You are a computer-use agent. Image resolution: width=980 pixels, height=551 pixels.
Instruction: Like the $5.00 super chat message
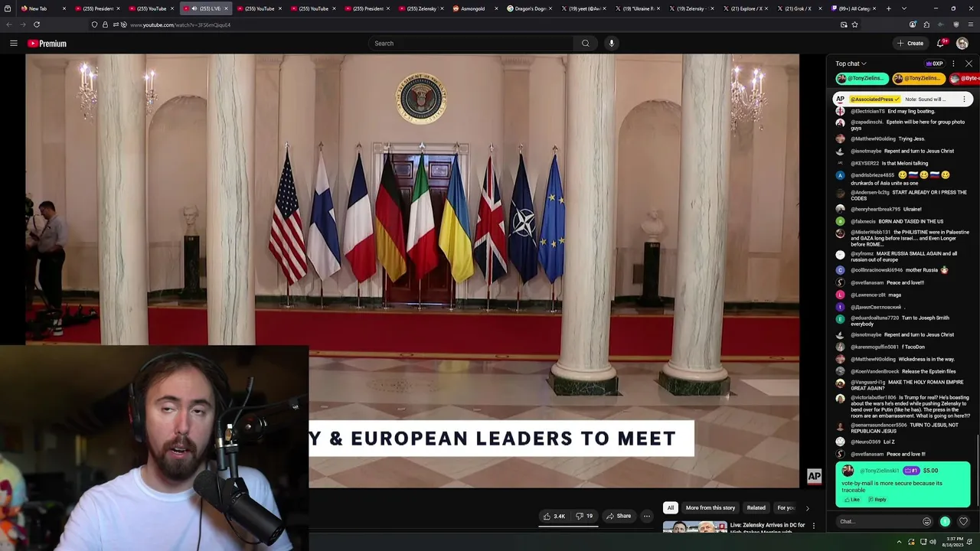click(x=851, y=500)
